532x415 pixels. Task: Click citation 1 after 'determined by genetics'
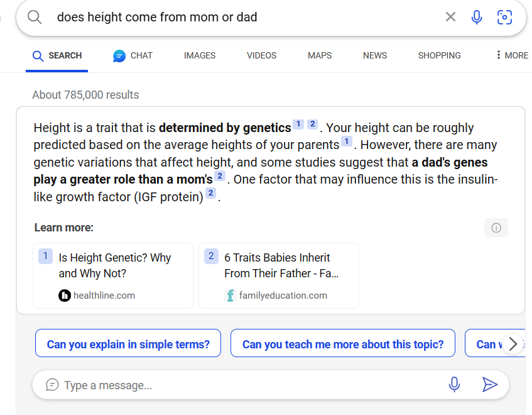pos(298,124)
